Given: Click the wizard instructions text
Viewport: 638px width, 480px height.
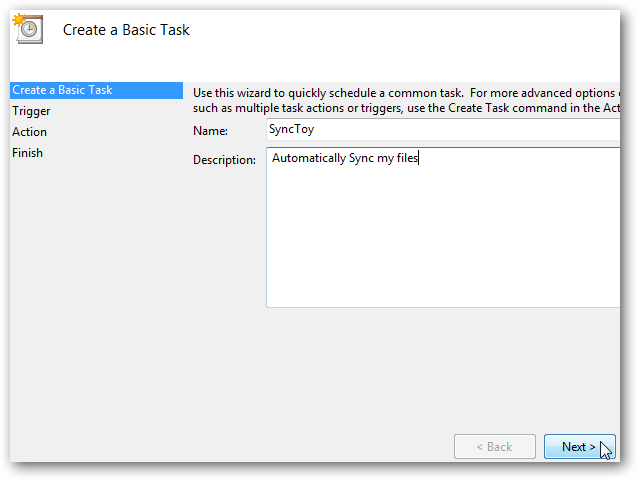Looking at the screenshot, I should (x=406, y=100).
